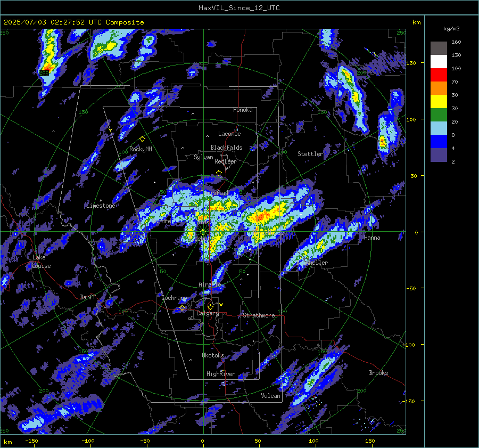Click the 2025/07/03 02:27:52 UTC Composite timestamp
Viewport: 479px width, 448px height.
point(73,22)
